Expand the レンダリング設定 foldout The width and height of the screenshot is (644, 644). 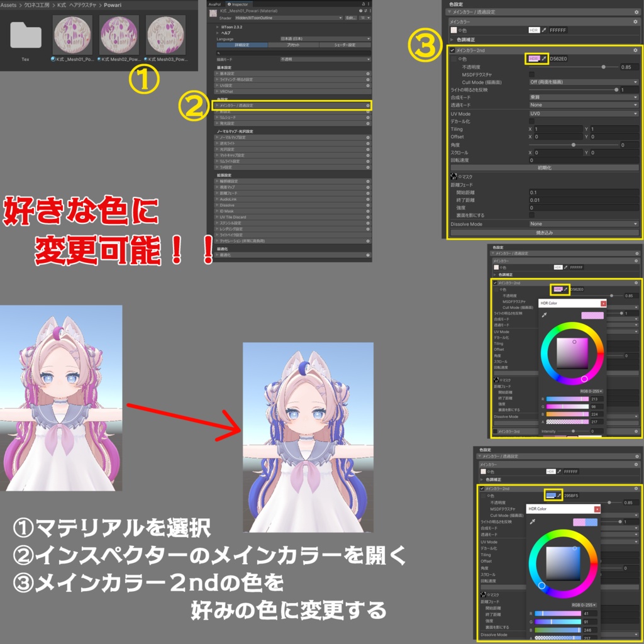tap(293, 229)
